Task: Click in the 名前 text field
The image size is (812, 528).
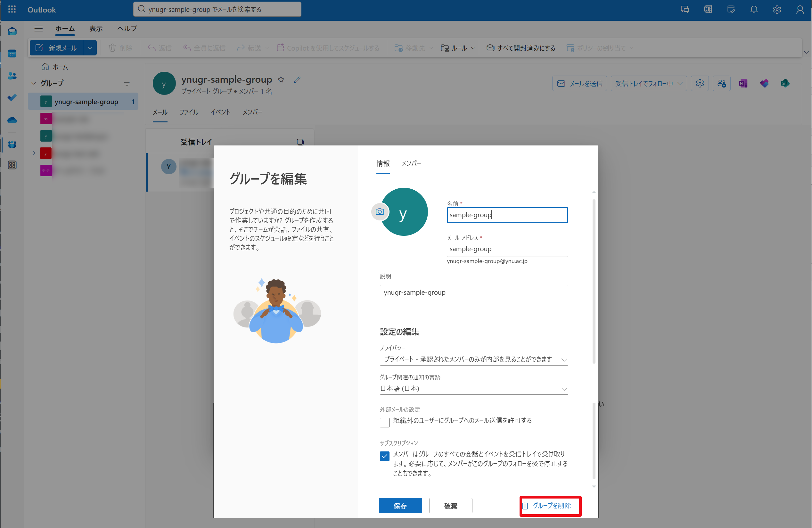Action: (x=507, y=215)
